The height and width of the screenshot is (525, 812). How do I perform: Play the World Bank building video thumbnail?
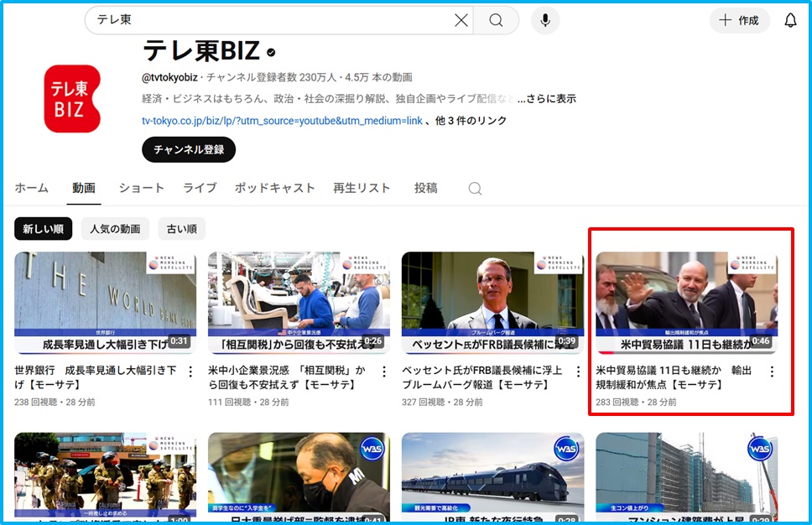coord(105,303)
